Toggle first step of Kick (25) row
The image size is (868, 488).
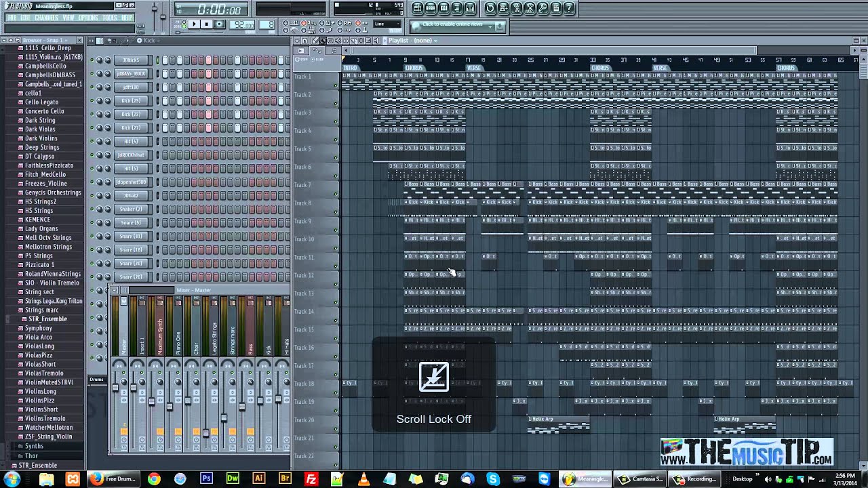click(165, 100)
